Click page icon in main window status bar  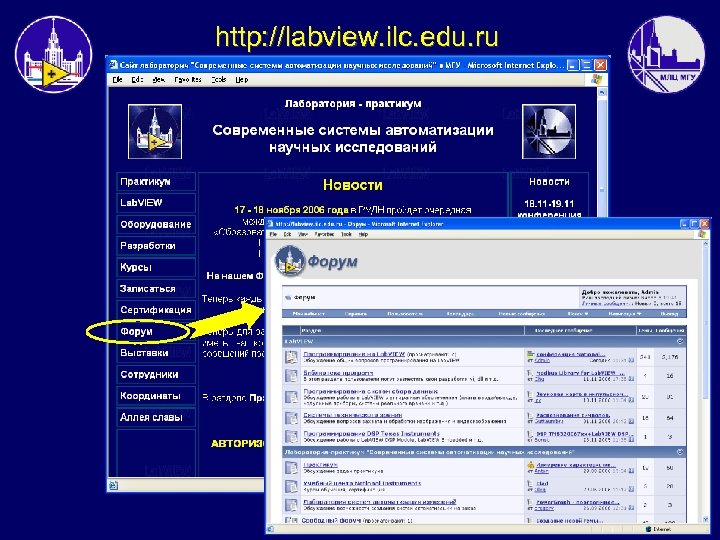click(113, 485)
